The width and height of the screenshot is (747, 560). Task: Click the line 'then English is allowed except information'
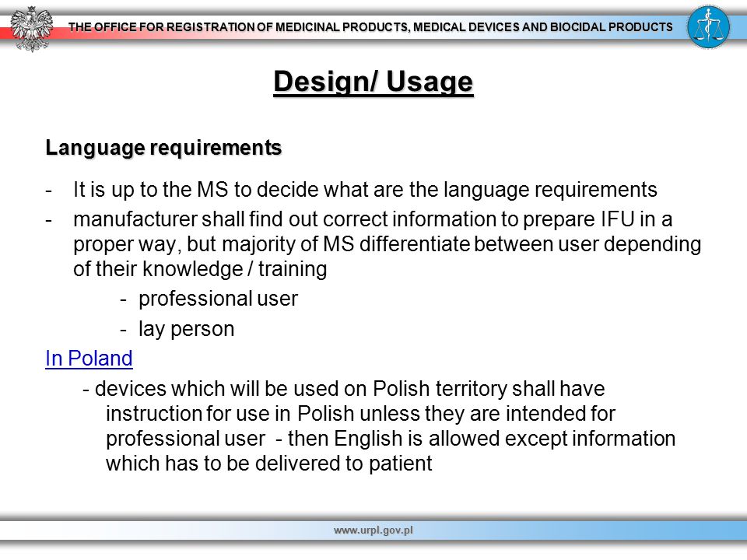(482, 439)
